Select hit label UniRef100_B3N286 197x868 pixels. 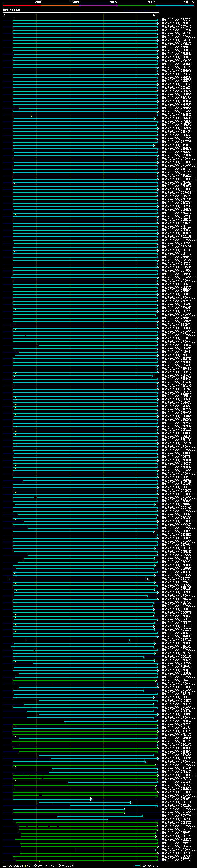[176, 819]
